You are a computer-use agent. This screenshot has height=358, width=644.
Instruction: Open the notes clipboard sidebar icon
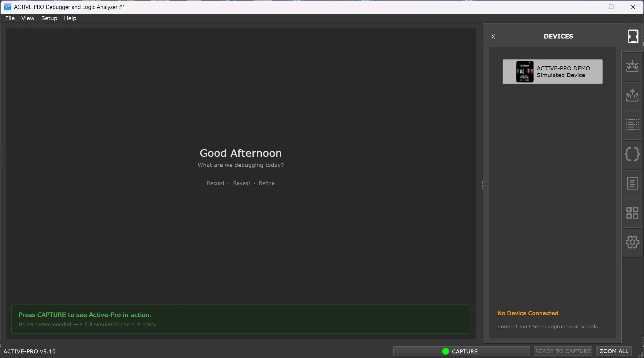point(632,183)
